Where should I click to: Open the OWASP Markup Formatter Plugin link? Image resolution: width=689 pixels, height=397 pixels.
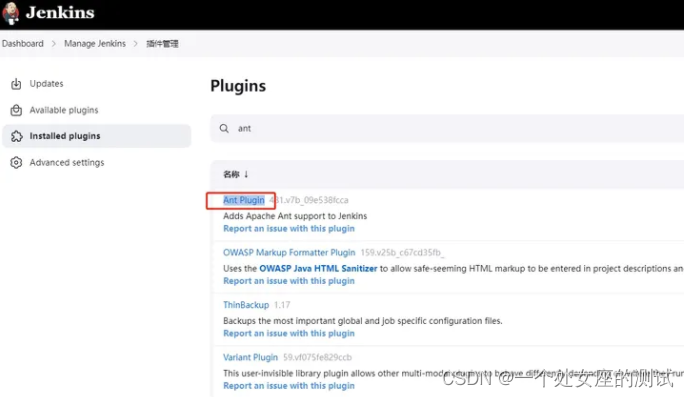click(x=289, y=252)
